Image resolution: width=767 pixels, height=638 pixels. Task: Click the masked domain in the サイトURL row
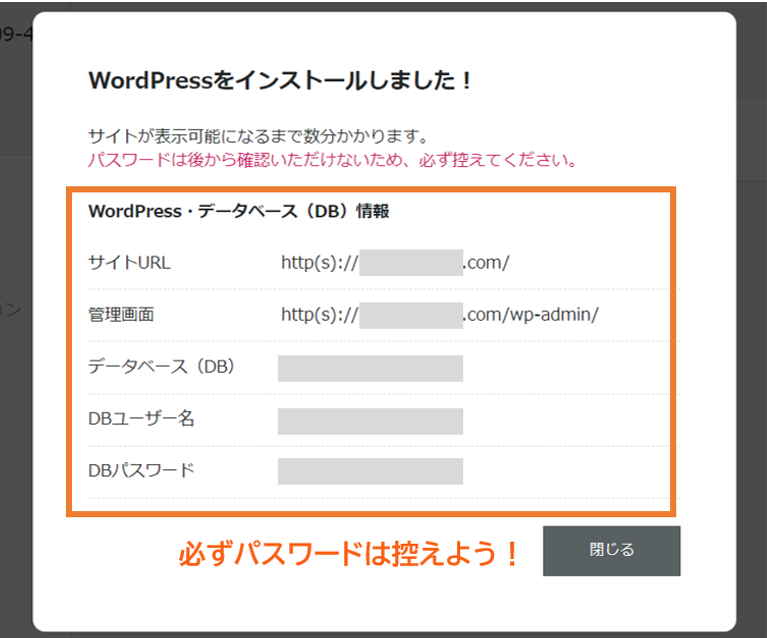[x=410, y=263]
